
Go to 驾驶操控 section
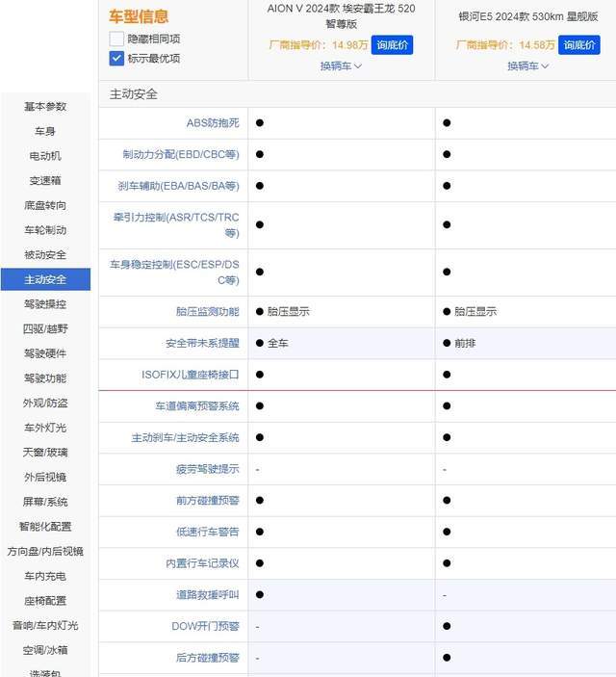[45, 304]
